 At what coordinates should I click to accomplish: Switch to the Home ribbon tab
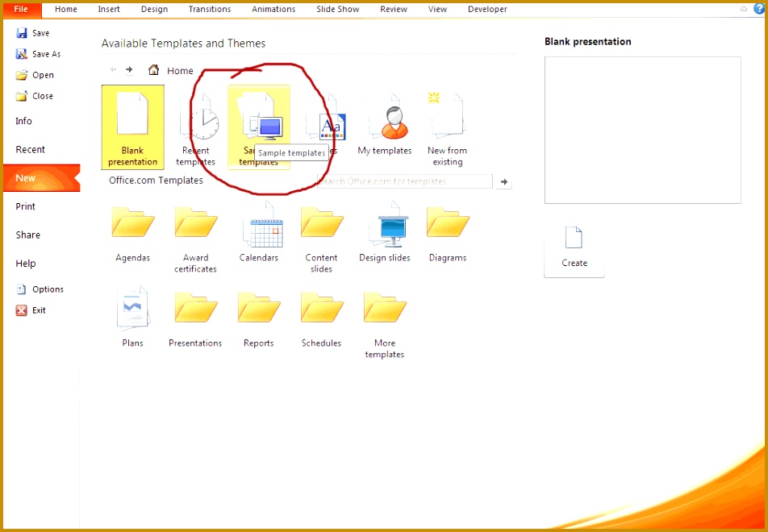(65, 10)
